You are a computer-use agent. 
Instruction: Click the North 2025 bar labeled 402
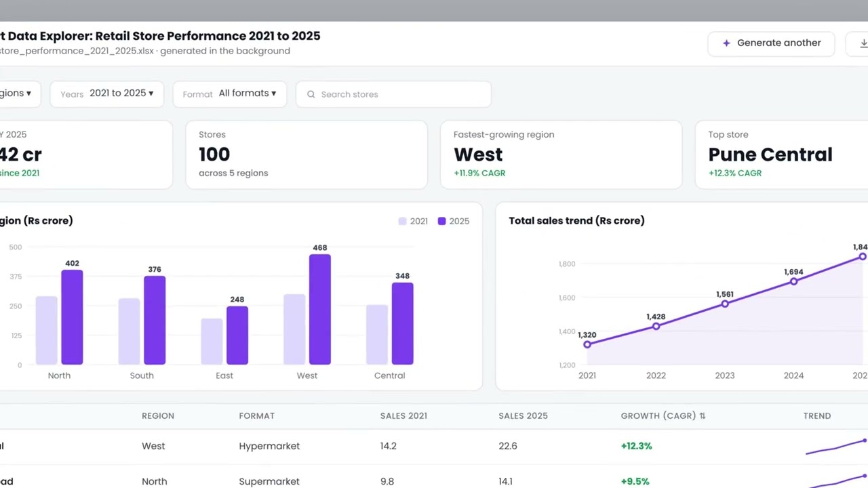coord(72,317)
